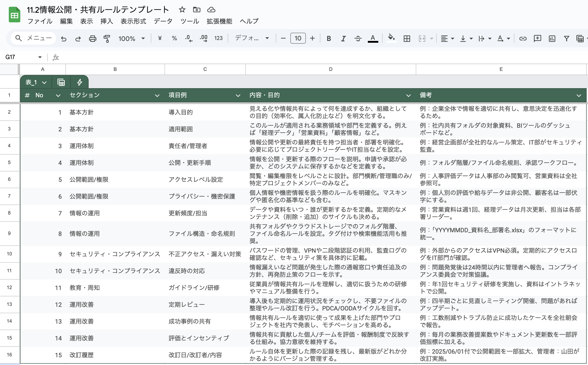Select the paint format tool
The width and height of the screenshot is (588, 365).
[107, 38]
